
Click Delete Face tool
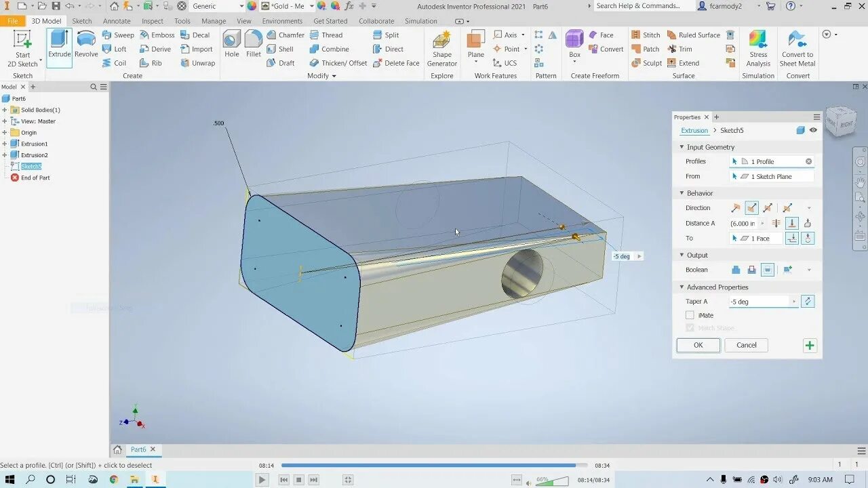[x=396, y=63]
